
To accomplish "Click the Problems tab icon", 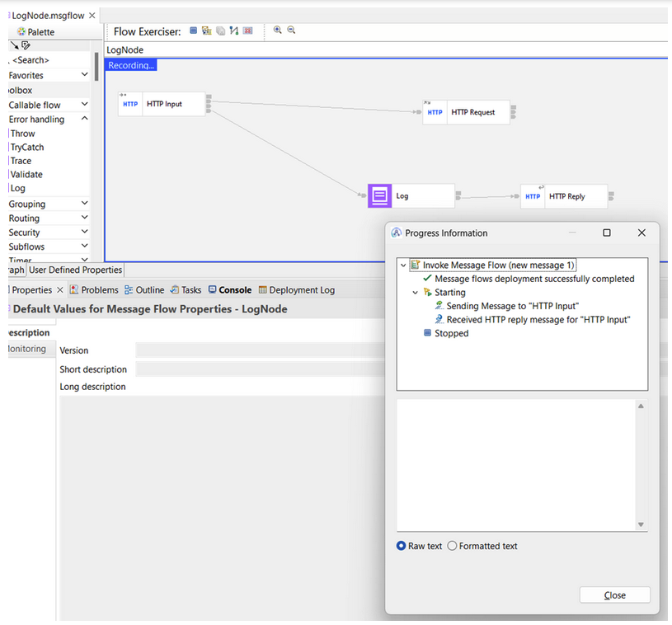I will pyautogui.click(x=74, y=289).
